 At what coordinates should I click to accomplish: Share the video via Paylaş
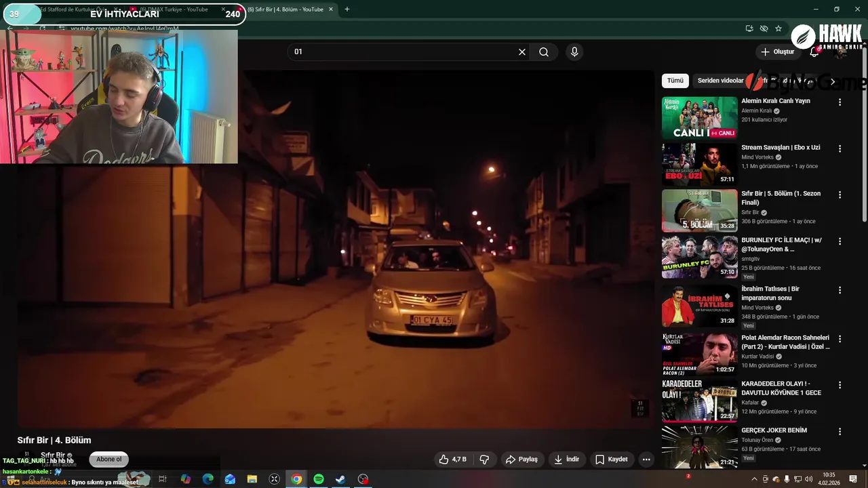click(x=521, y=459)
